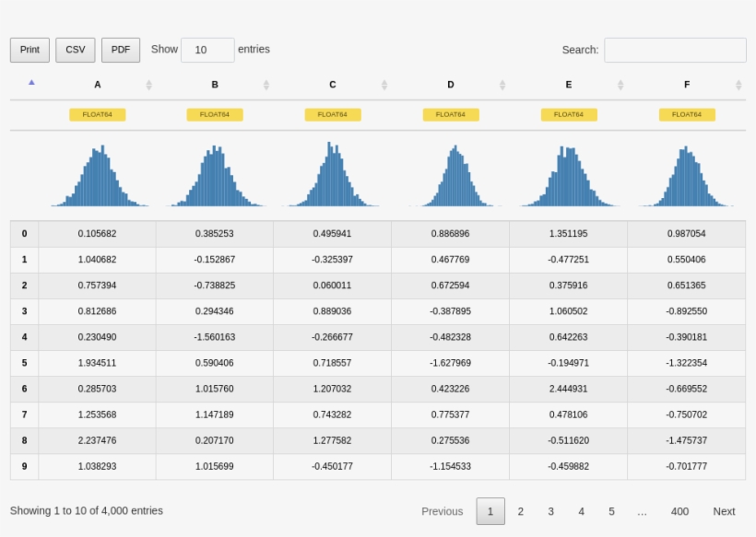The image size is (756, 537).
Task: Open the Show entries count selector
Action: [208, 50]
